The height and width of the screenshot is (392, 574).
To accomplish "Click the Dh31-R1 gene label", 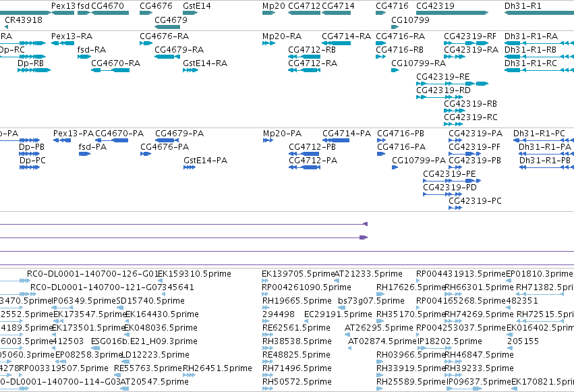I will 523,6.
